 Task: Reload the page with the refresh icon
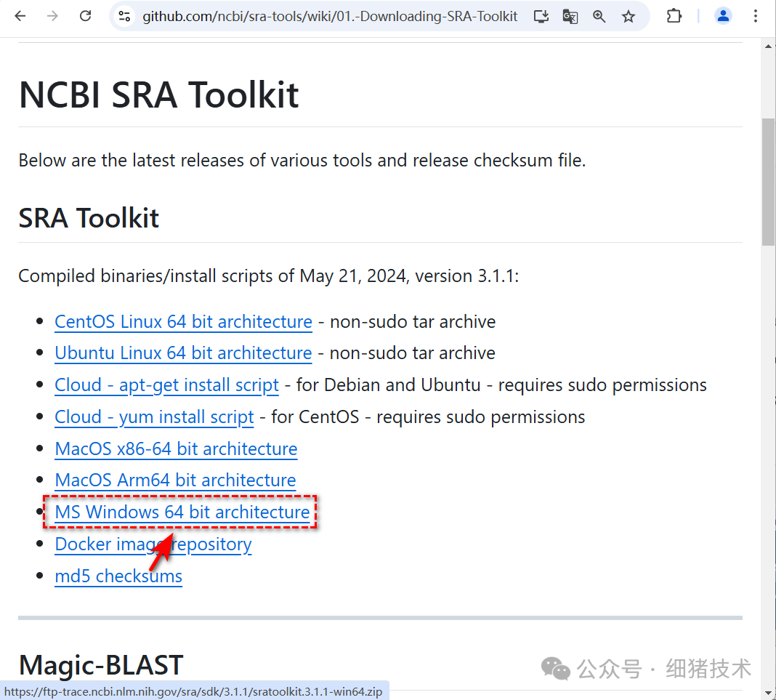click(x=85, y=16)
